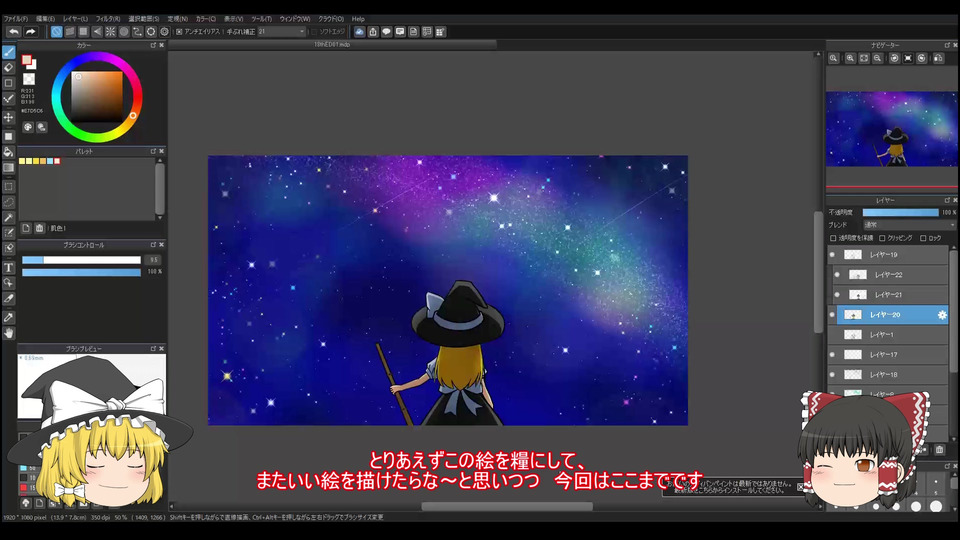
Task: Click the Redo arrow in the toolbar
Action: tap(31, 32)
